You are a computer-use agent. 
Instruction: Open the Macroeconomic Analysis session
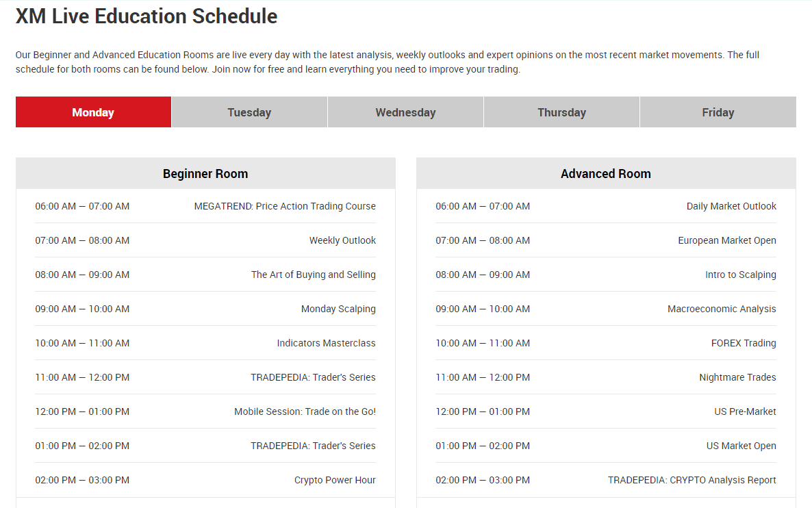point(722,309)
